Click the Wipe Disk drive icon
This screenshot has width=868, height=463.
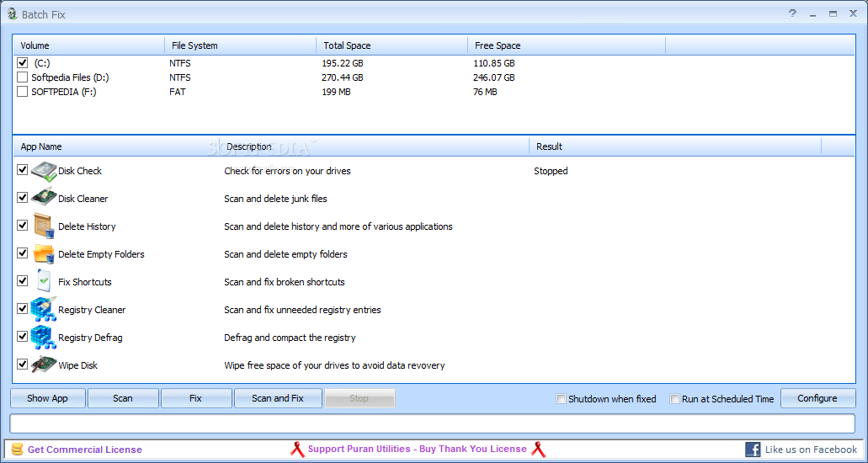(x=44, y=365)
